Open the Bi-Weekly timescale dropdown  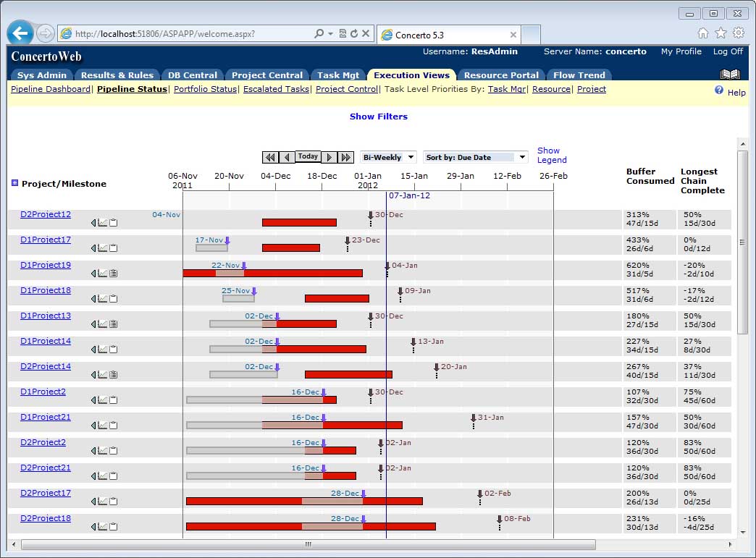(x=389, y=157)
